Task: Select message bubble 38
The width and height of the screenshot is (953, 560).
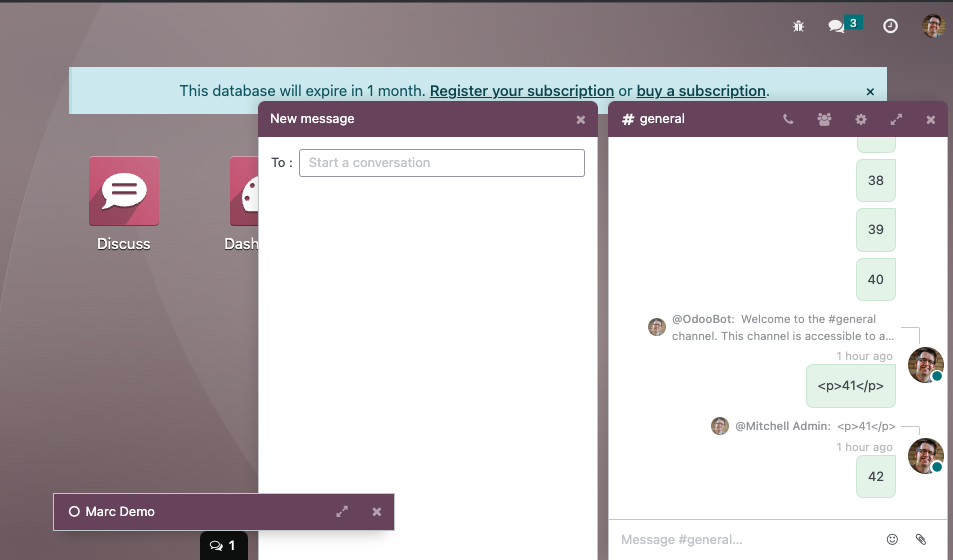Action: tap(876, 181)
